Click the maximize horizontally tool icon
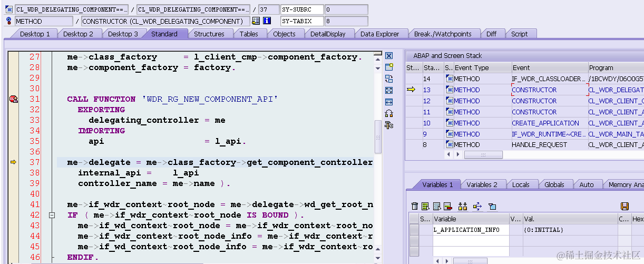This screenshot has width=644, height=264. pyautogui.click(x=389, y=102)
